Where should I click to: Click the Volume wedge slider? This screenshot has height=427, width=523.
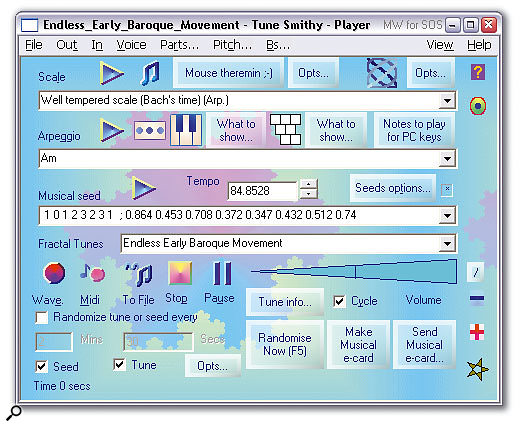pyautogui.click(x=354, y=272)
